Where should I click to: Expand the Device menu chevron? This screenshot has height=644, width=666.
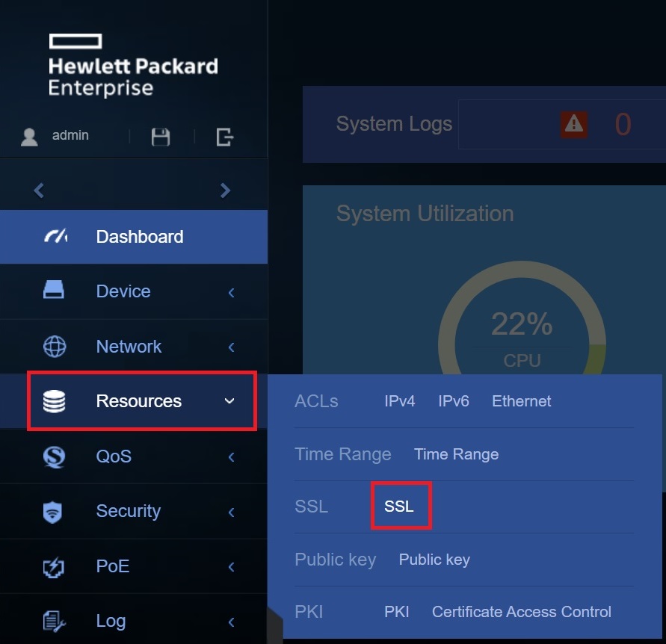(x=232, y=293)
